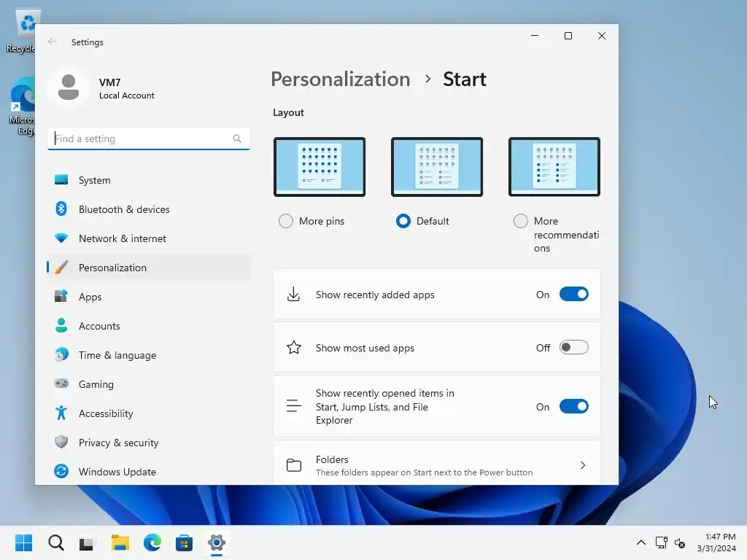The height and width of the screenshot is (560, 747).
Task: Show hidden icons in system tray
Action: pyautogui.click(x=641, y=542)
